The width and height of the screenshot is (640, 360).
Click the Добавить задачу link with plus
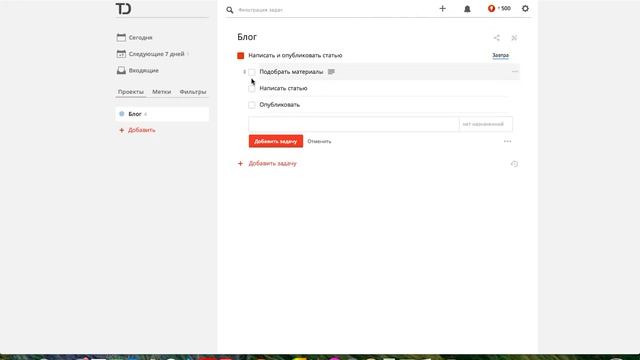[x=267, y=163]
